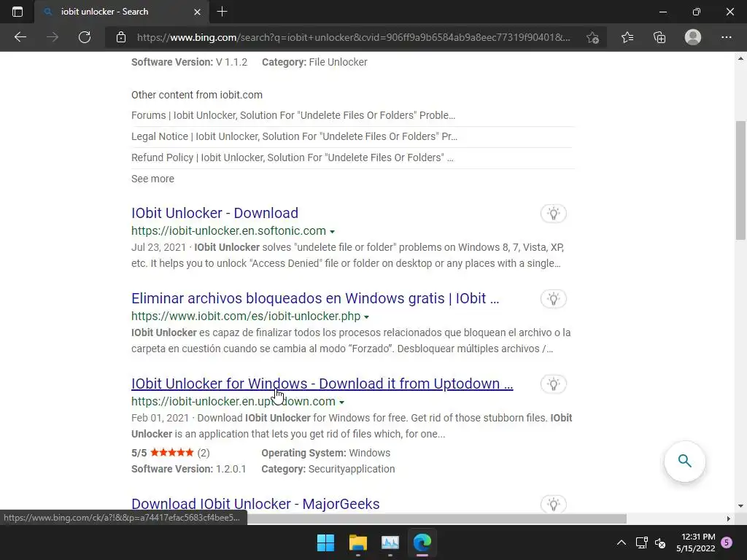
Task: Click the scroll up arrow of vertical scrollbar
Action: click(x=740, y=59)
